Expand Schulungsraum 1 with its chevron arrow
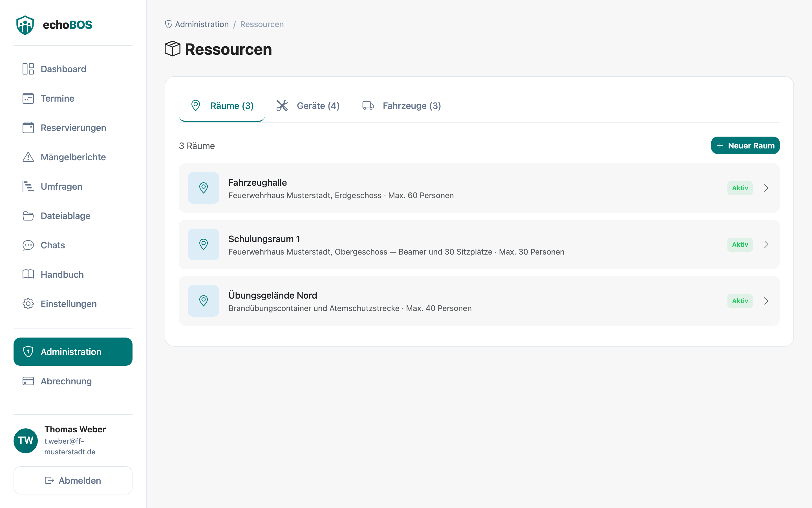Image resolution: width=812 pixels, height=508 pixels. pyautogui.click(x=766, y=244)
